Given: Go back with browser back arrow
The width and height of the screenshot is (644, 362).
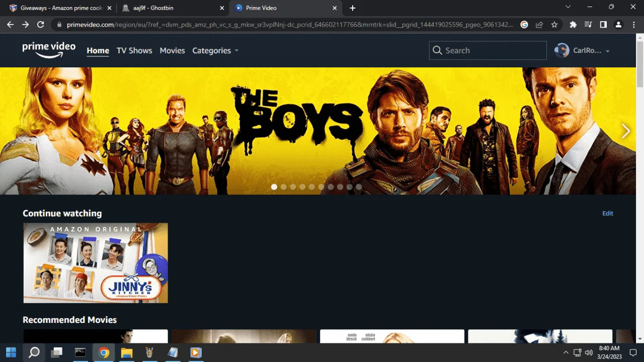Looking at the screenshot, I should click(x=10, y=24).
